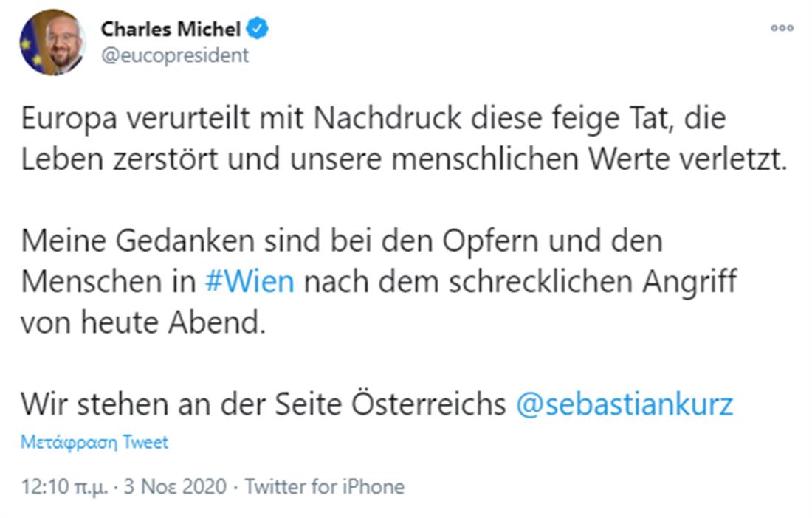Open Charles Michel's profile picture
The width and height of the screenshot is (812, 518).
(52, 43)
